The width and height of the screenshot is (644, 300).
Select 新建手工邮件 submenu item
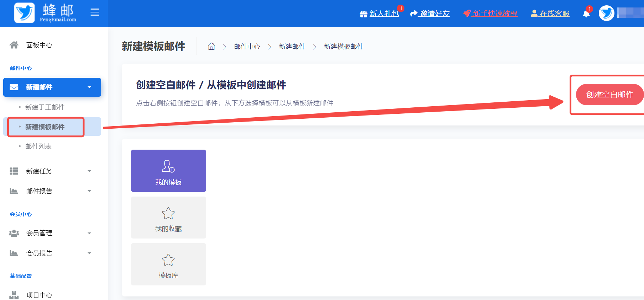pyautogui.click(x=45, y=107)
